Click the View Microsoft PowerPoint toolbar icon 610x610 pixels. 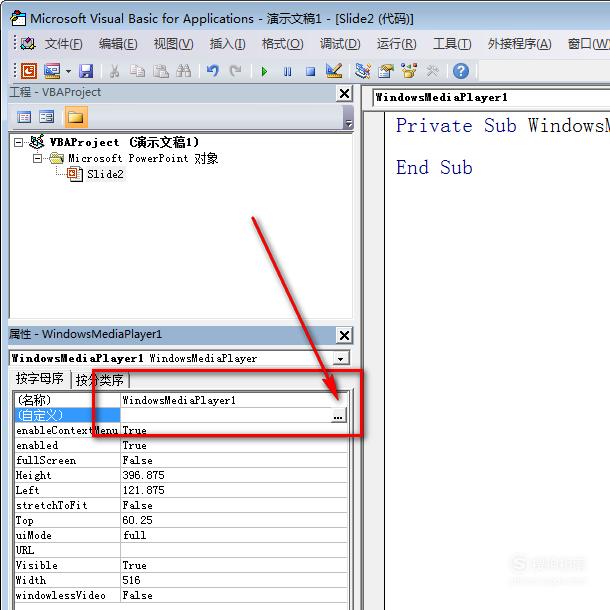[x=28, y=71]
